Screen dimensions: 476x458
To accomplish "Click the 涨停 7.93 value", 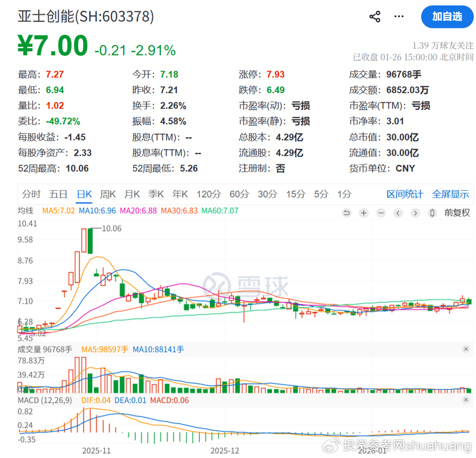I will pyautogui.click(x=275, y=74).
